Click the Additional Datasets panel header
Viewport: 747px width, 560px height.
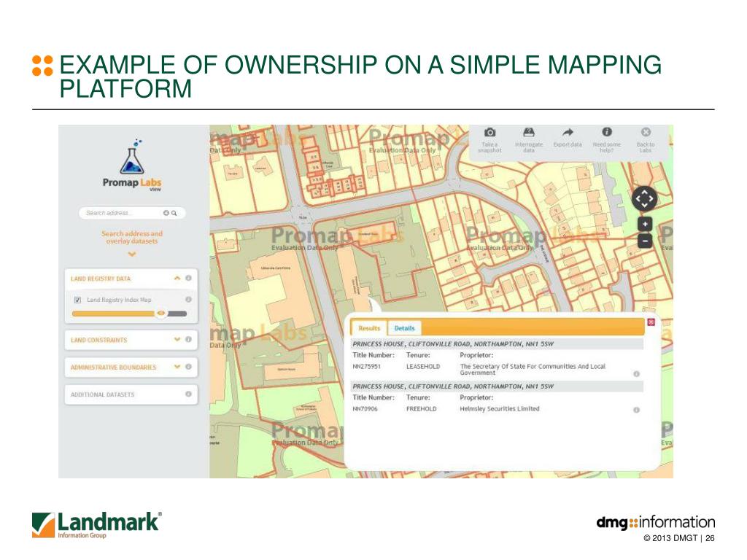pyautogui.click(x=131, y=394)
